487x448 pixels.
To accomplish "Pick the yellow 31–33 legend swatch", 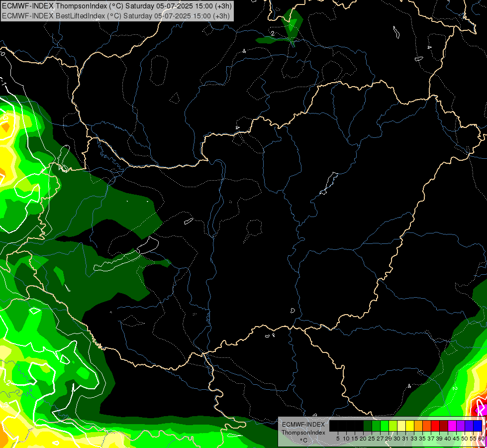I will pyautogui.click(x=410, y=426).
